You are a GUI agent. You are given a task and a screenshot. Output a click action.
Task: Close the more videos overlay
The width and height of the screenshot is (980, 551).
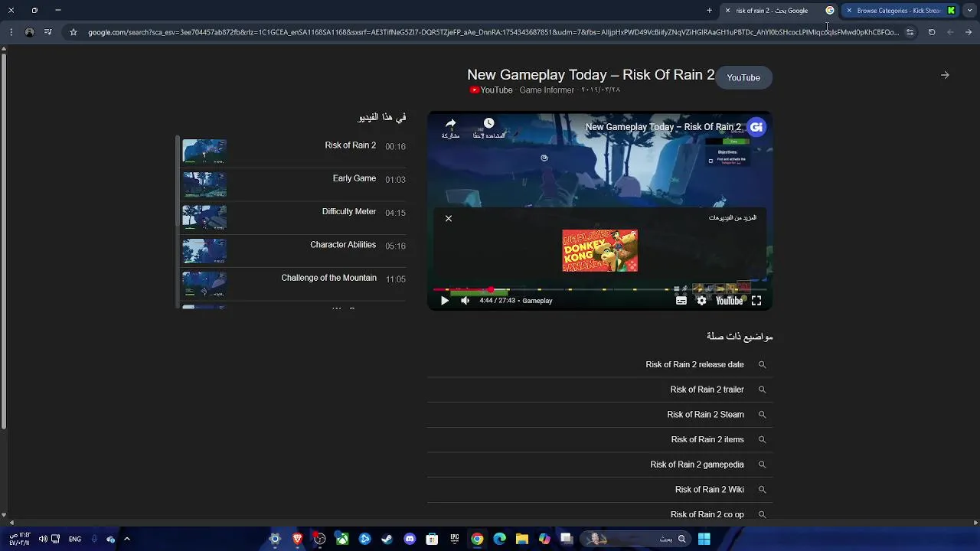point(449,219)
